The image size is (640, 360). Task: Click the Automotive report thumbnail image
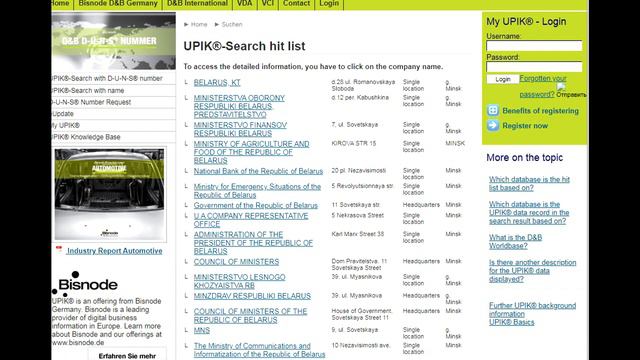(110, 194)
